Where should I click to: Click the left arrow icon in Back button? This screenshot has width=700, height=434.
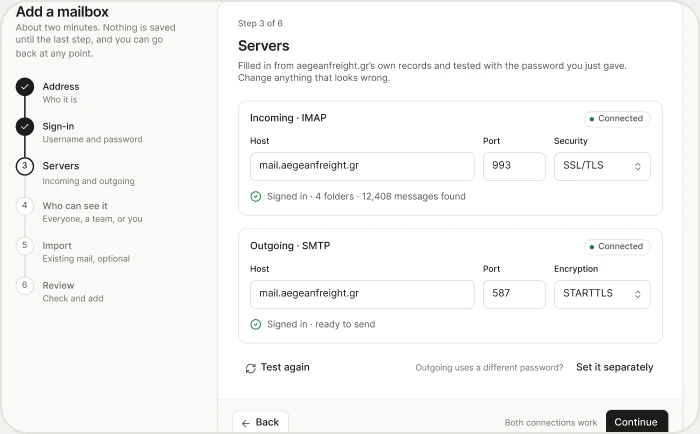click(x=246, y=423)
